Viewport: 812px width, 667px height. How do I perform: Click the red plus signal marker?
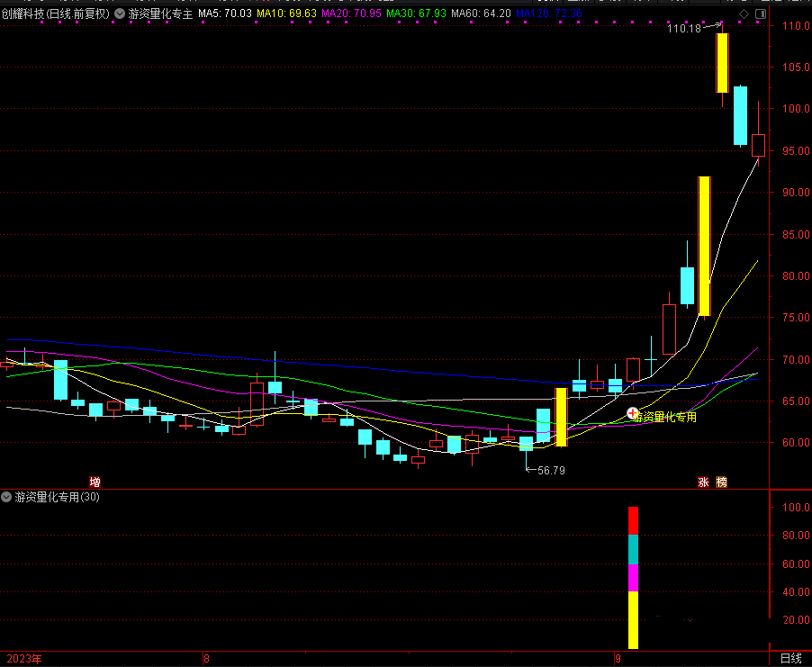(x=632, y=413)
